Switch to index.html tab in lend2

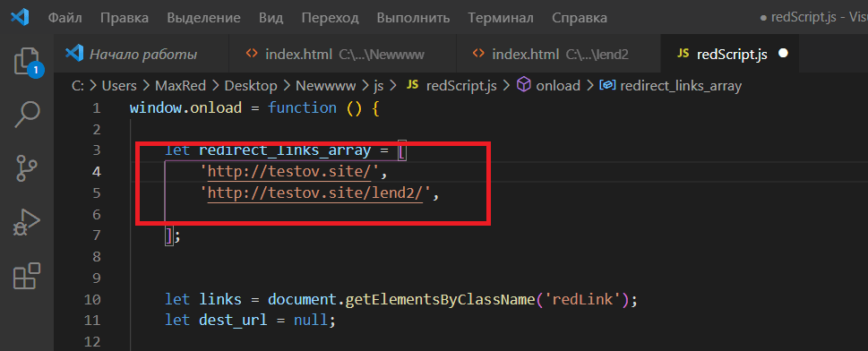558,54
